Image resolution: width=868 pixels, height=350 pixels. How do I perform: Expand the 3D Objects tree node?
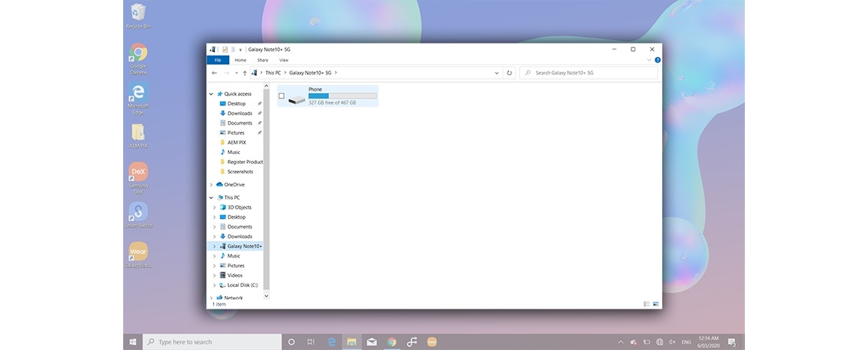tap(215, 207)
